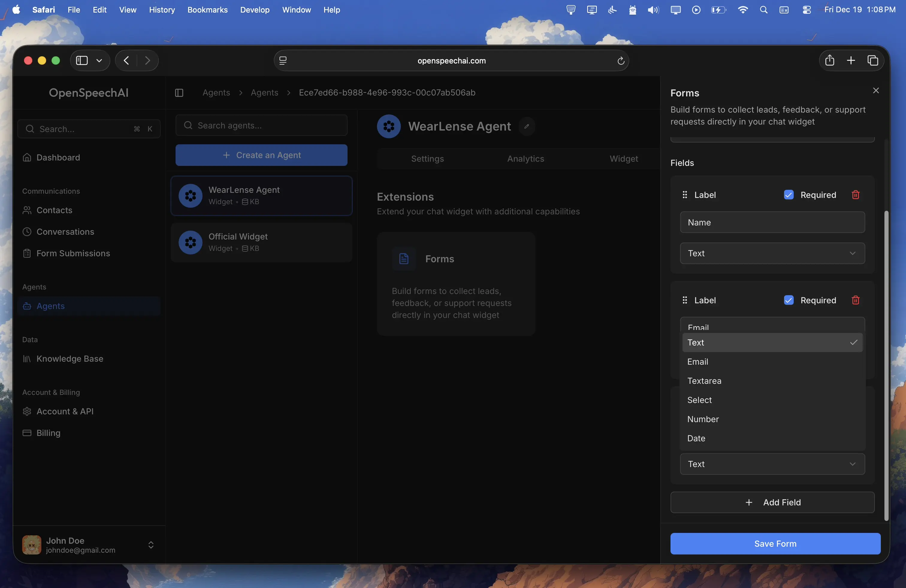The image size is (906, 588).
Task: Click the Account & API gear icon
Action: click(x=27, y=411)
